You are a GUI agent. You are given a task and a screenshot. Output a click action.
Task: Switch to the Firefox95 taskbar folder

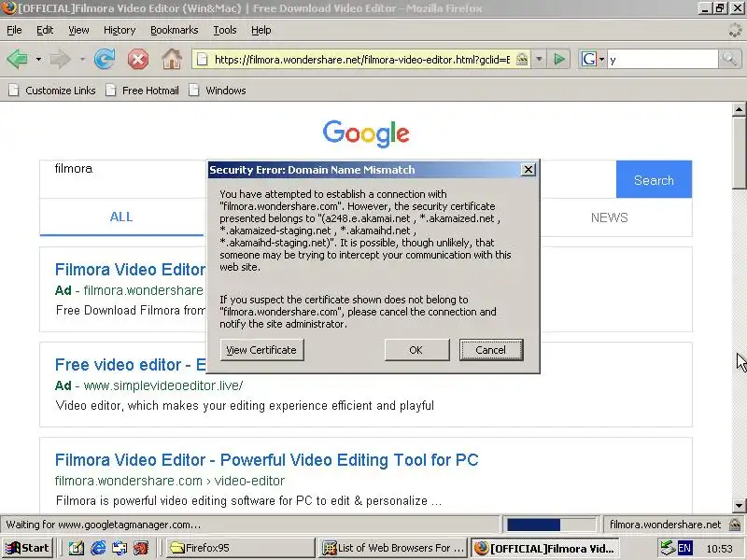coord(241,548)
